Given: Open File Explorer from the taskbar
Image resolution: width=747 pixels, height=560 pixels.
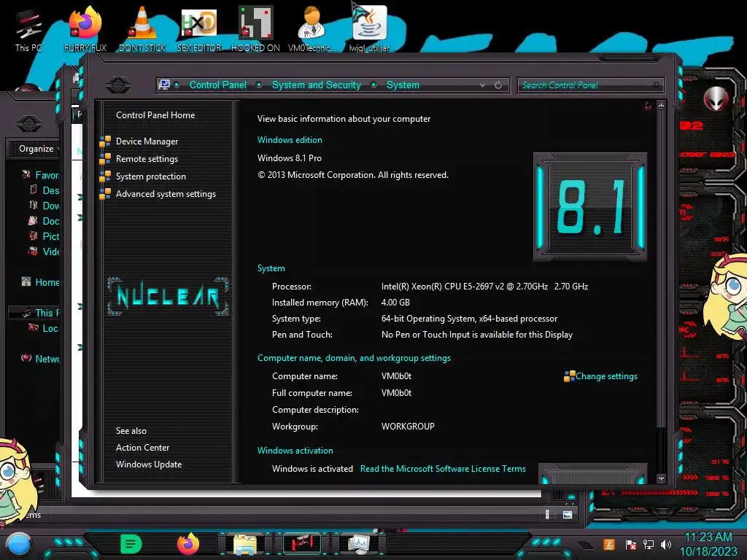Looking at the screenshot, I should coord(245,544).
